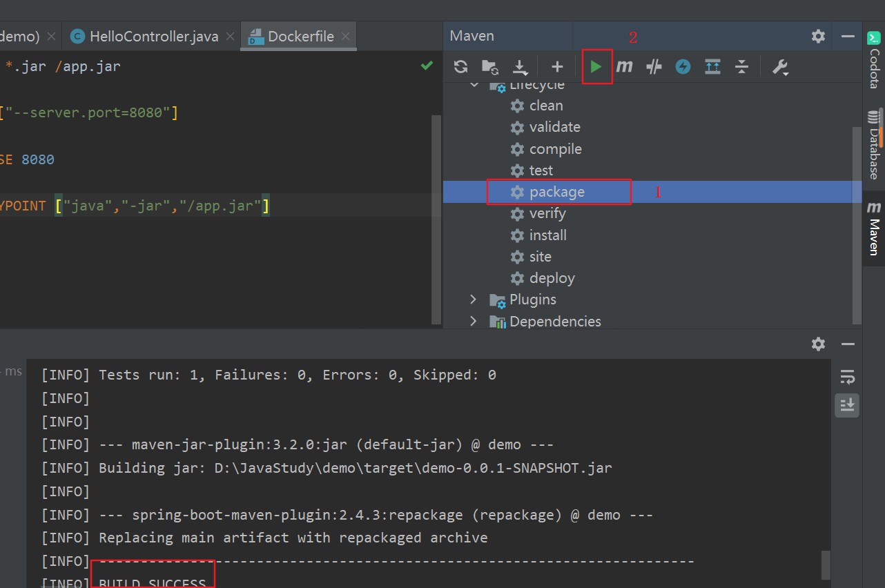Hide the Run tool window
This screenshot has width=885, height=588.
point(848,344)
